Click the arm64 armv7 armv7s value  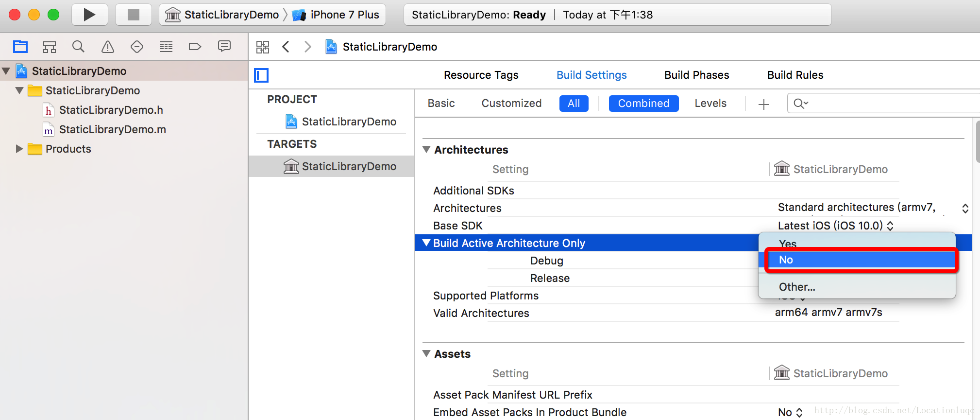coord(828,312)
